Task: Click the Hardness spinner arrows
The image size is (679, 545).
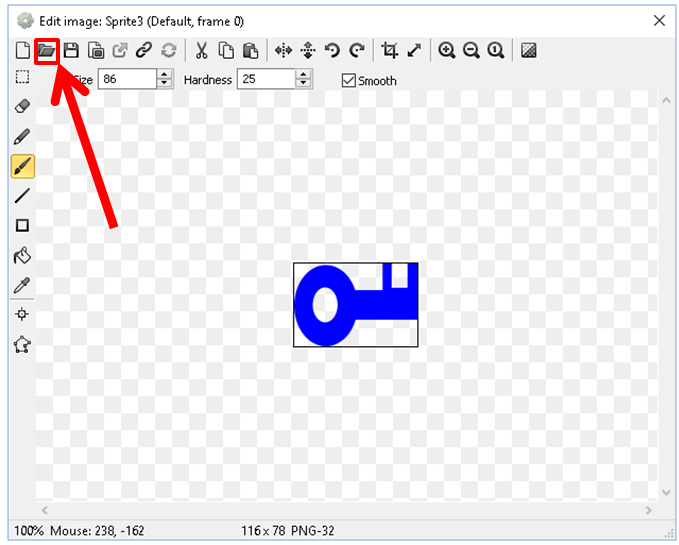Action: pos(303,79)
